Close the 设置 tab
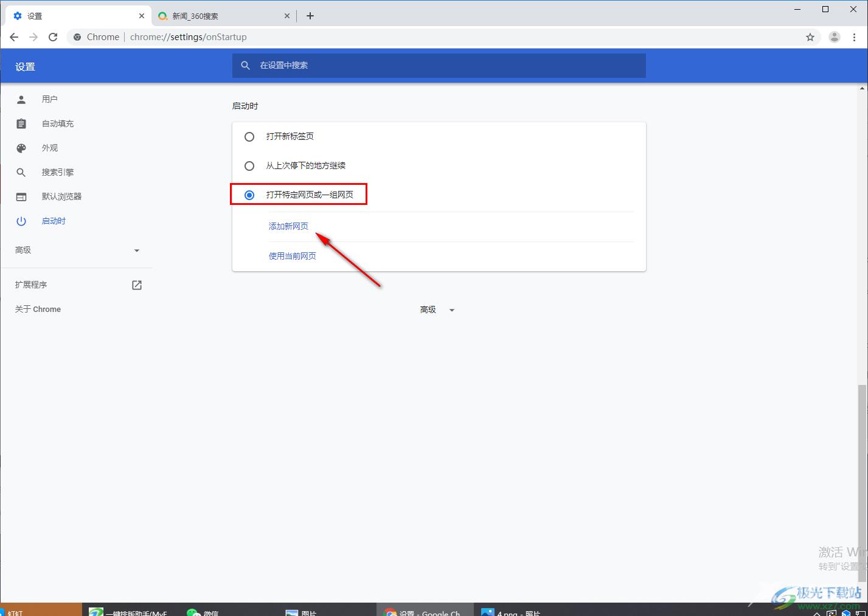 pos(142,16)
